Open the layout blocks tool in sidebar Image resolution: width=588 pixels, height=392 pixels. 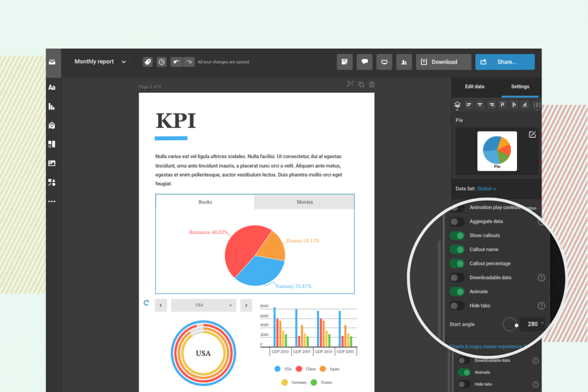point(52,144)
